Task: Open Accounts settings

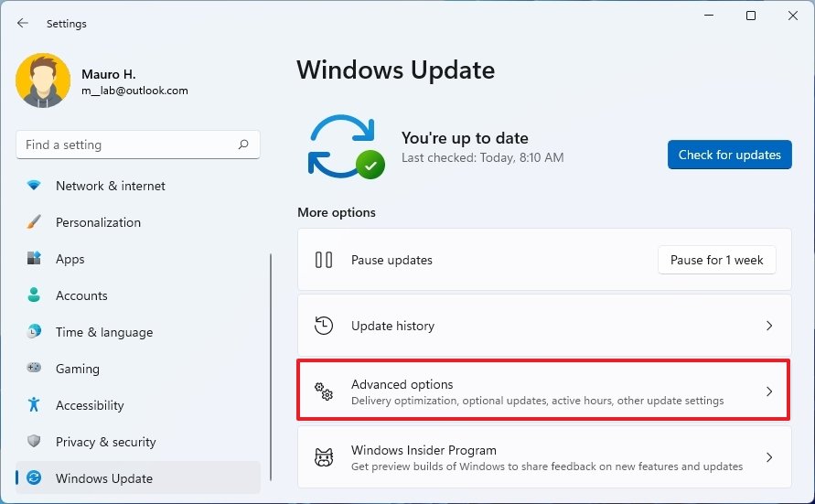Action: (138, 295)
